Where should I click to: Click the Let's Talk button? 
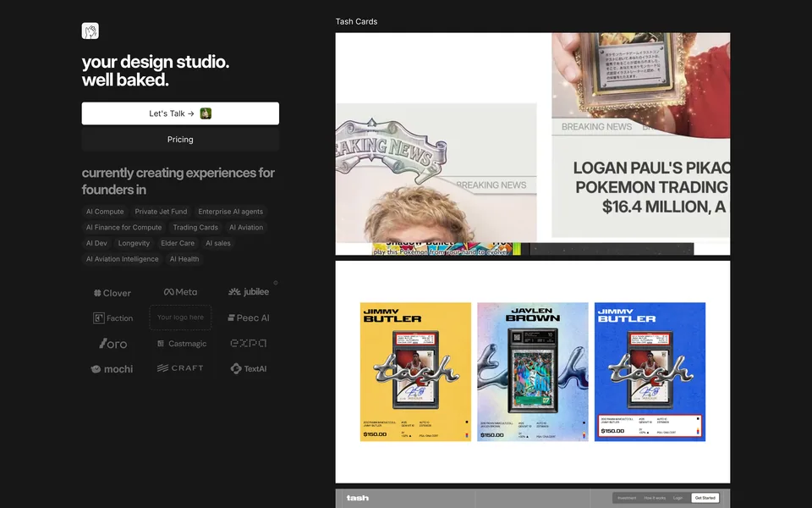tap(180, 113)
